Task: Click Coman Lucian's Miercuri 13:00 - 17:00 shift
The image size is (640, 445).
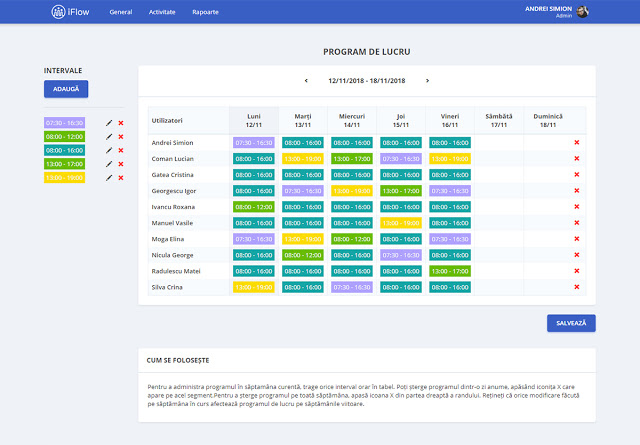Action: tap(351, 159)
